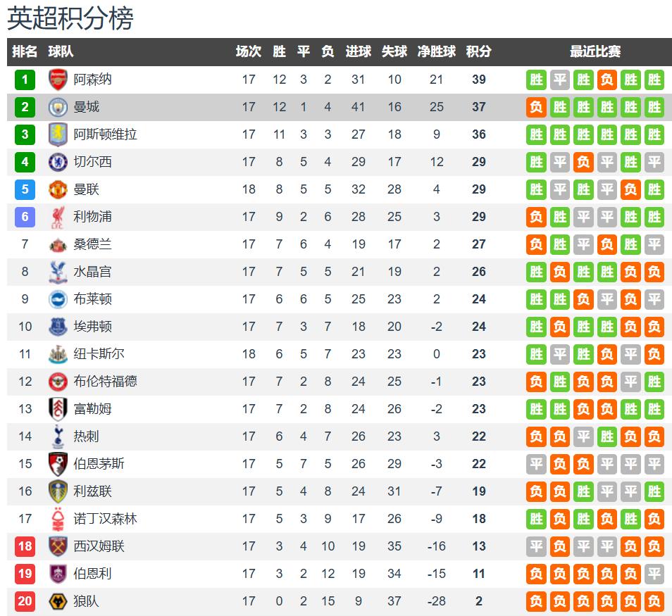Click the Newcastle (纽卡斯尔) crest icon

[x=58, y=354]
